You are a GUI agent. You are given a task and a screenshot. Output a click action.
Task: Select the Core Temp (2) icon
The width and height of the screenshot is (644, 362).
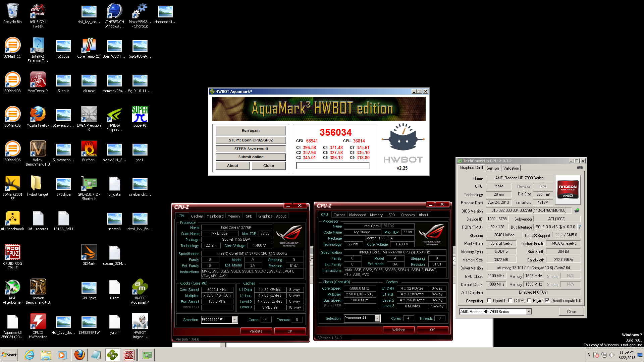coord(89,48)
